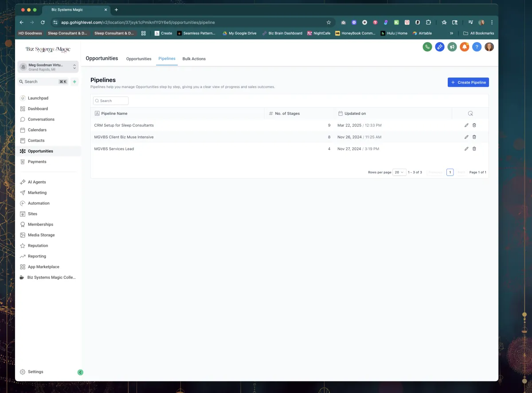
Task: Delete the MGVBS Client Biz Muse Intensive pipeline
Action: [x=474, y=137]
